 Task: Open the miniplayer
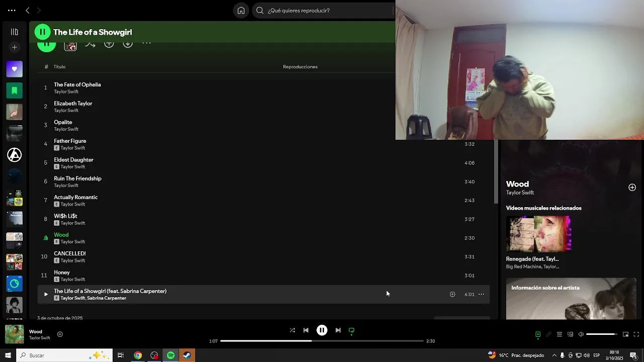coord(625,334)
